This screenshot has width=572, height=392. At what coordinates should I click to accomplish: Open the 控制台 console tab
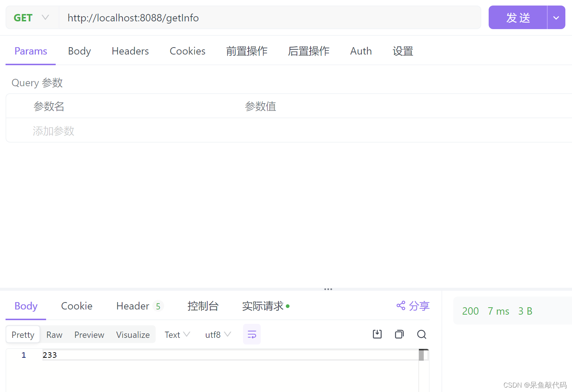203,306
